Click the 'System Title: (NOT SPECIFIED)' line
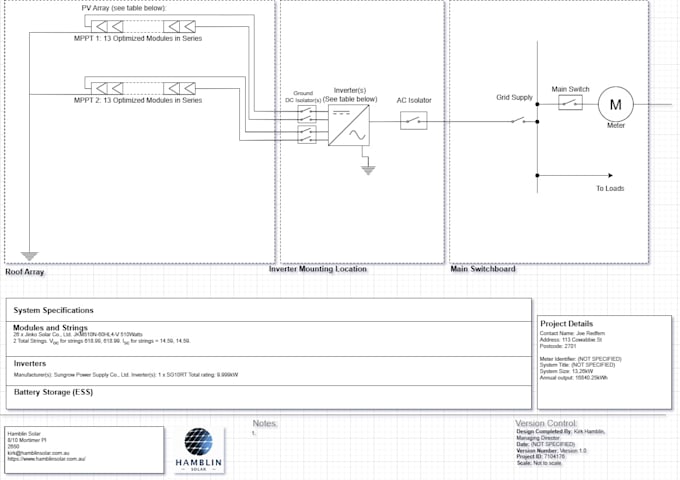The image size is (680, 480). [x=577, y=365]
